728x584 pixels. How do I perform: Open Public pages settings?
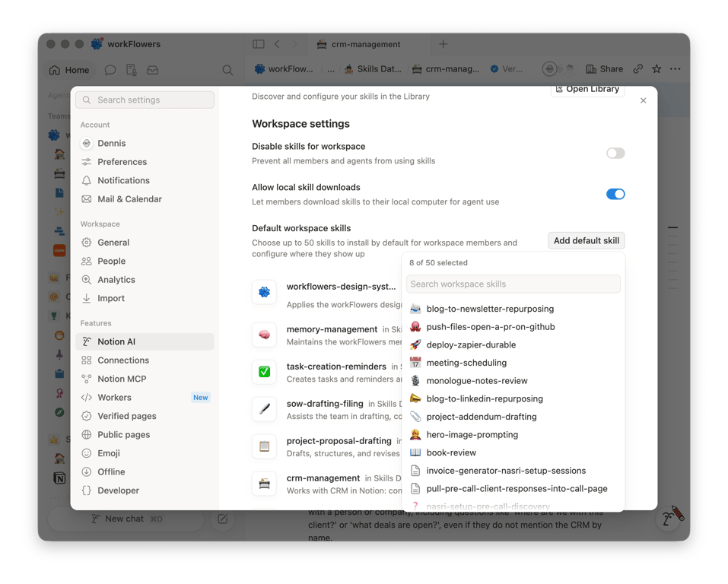tap(145, 434)
